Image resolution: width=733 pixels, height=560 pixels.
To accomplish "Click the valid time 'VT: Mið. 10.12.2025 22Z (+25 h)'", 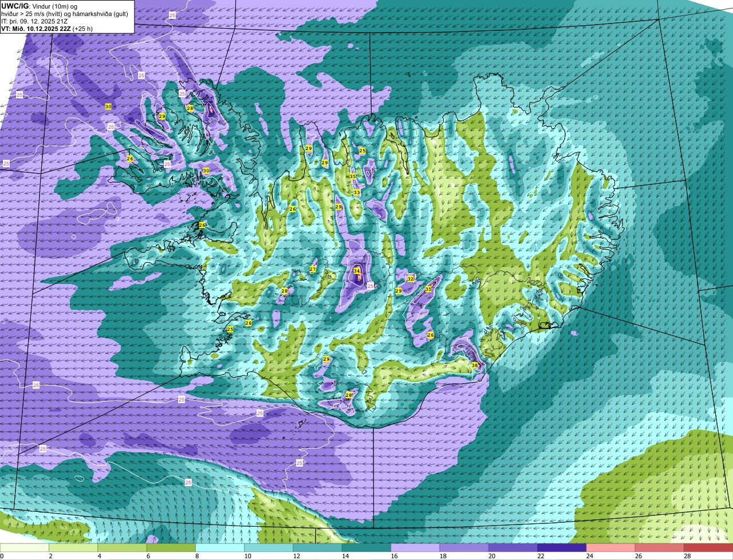I will pyautogui.click(x=47, y=28).
